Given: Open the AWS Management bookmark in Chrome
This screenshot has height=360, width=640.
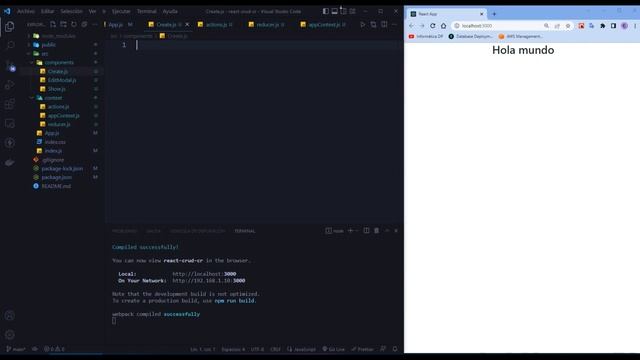Looking at the screenshot, I should [521, 36].
